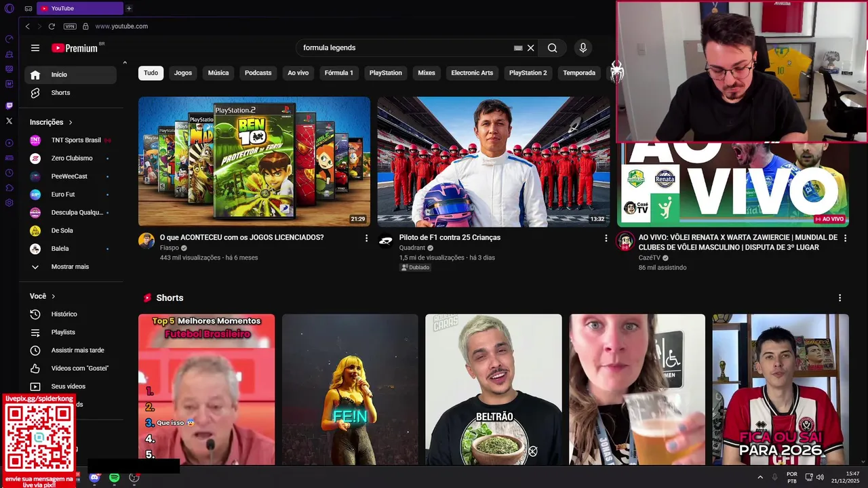Select the Temporada filter chip
Image resolution: width=868 pixels, height=488 pixels.
(x=579, y=73)
